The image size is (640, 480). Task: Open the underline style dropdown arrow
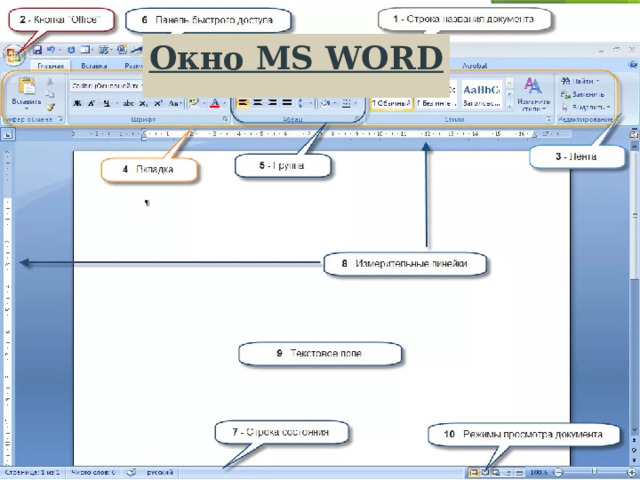(x=116, y=103)
